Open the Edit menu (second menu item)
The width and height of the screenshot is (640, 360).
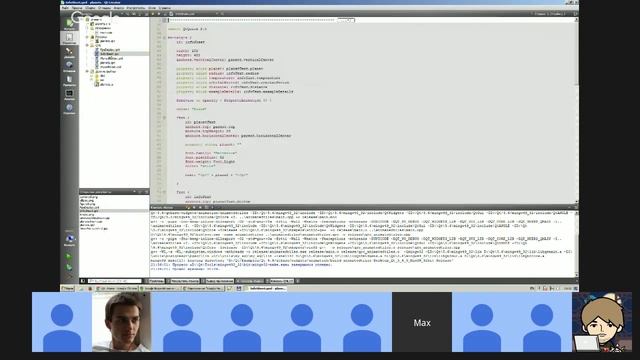77,8
